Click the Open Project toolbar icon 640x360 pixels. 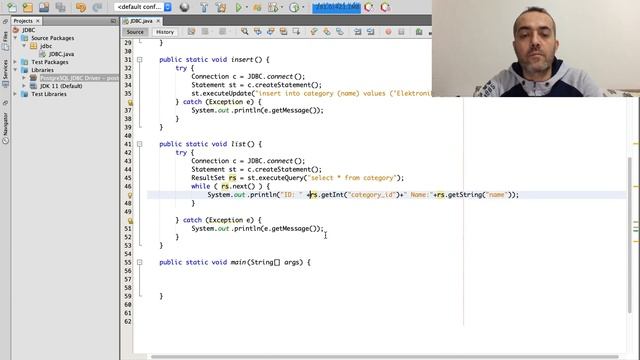pyautogui.click(x=44, y=7)
